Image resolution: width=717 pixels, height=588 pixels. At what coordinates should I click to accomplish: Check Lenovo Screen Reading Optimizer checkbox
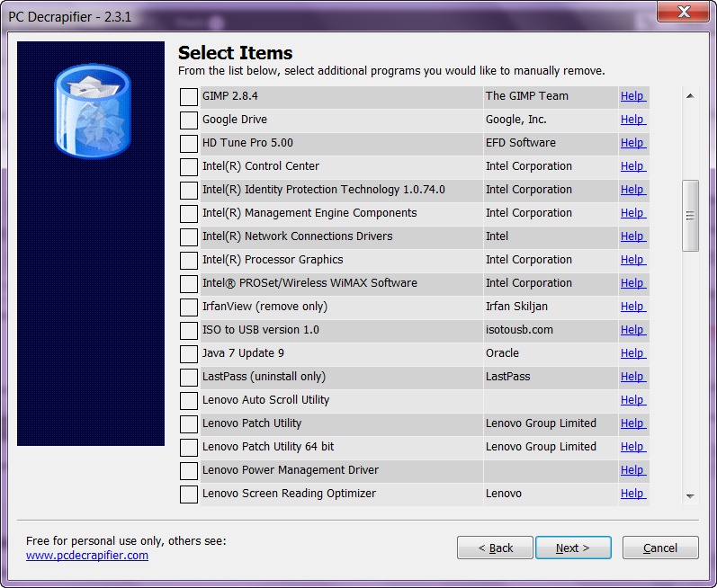pos(188,494)
